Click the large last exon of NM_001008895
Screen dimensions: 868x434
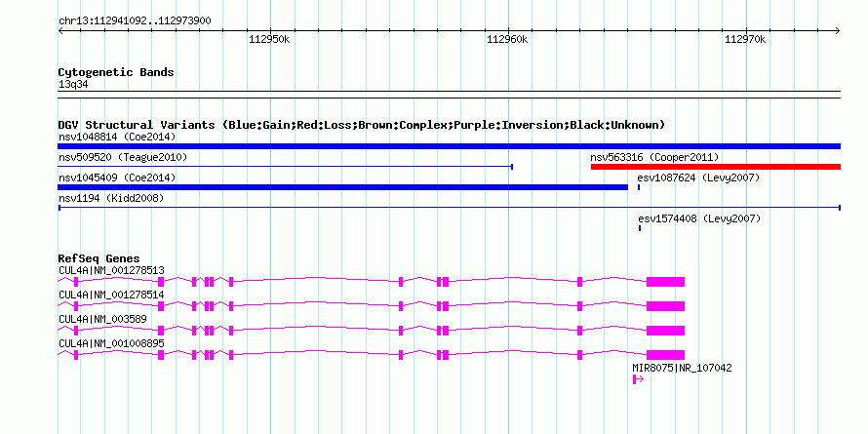665,355
